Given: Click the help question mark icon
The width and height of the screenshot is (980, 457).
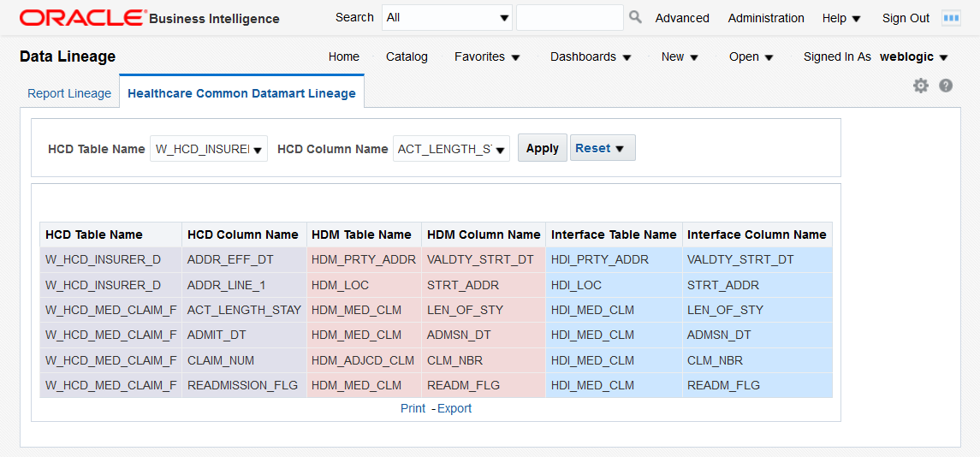Looking at the screenshot, I should click(946, 86).
